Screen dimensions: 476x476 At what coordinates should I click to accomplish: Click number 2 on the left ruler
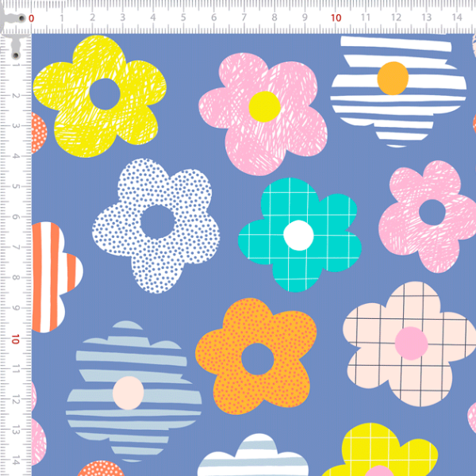[x=16, y=96]
